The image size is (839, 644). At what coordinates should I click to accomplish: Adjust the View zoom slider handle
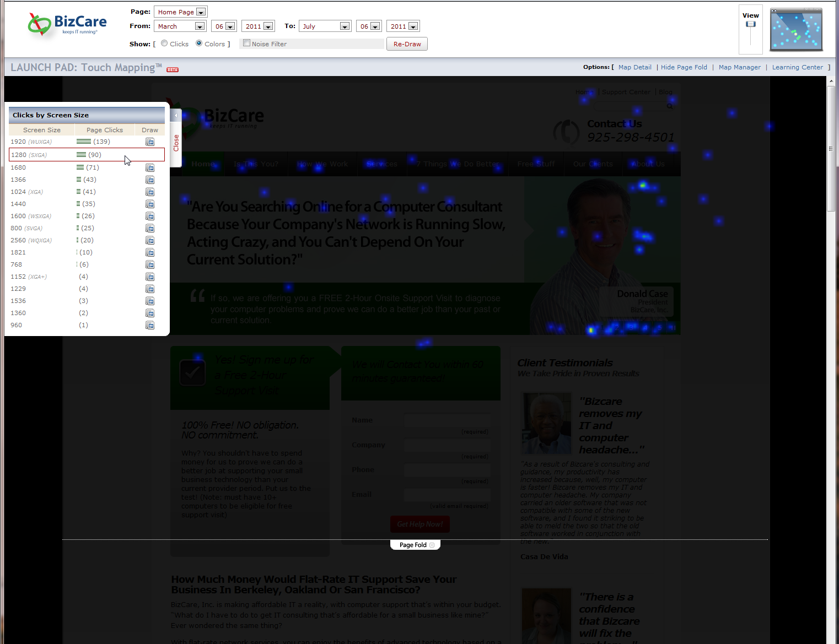750,24
